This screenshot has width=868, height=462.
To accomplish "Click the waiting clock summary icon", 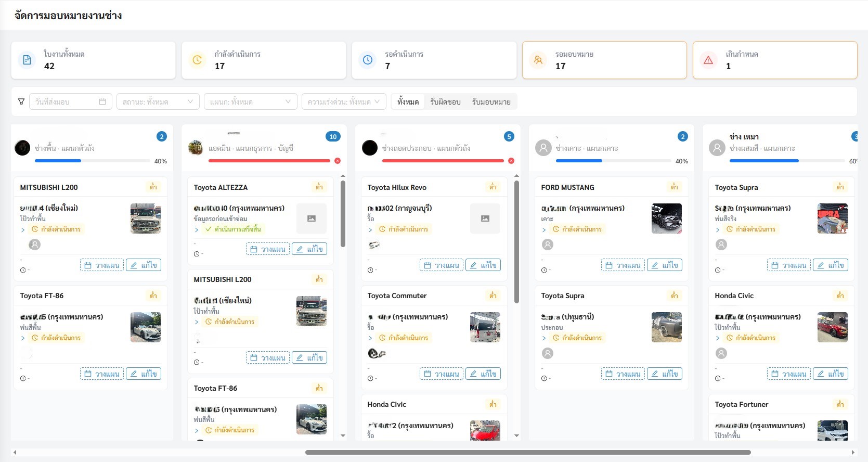I will (x=368, y=60).
